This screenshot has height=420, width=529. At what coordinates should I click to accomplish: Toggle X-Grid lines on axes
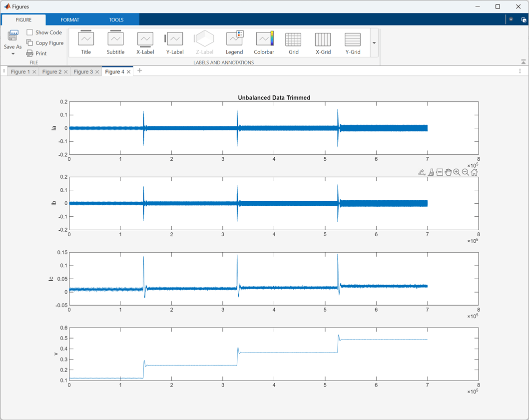tap(323, 42)
